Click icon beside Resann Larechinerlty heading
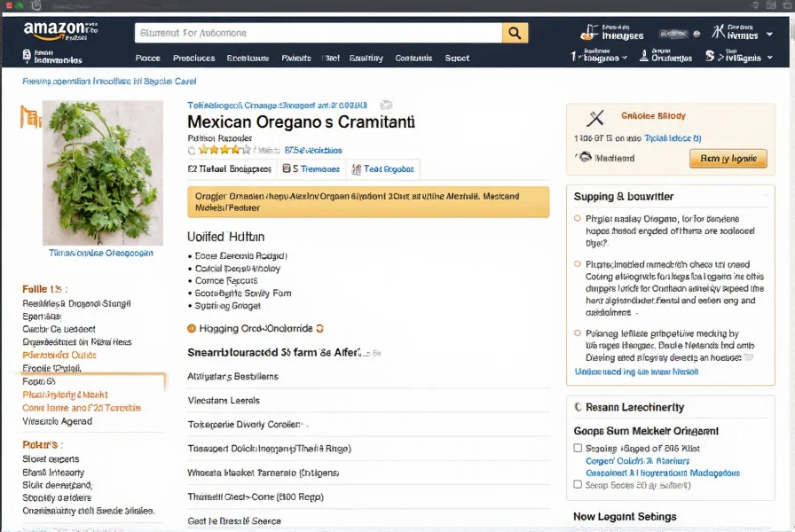 click(x=578, y=407)
